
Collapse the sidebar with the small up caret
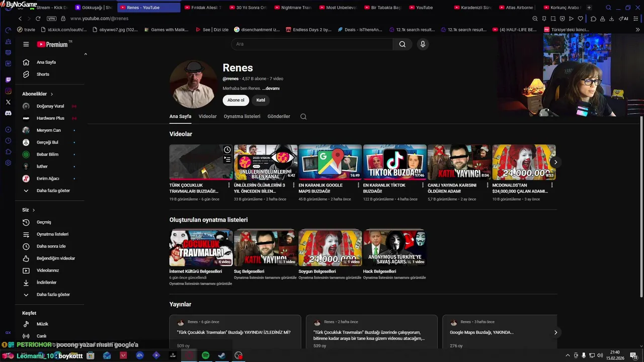click(86, 54)
